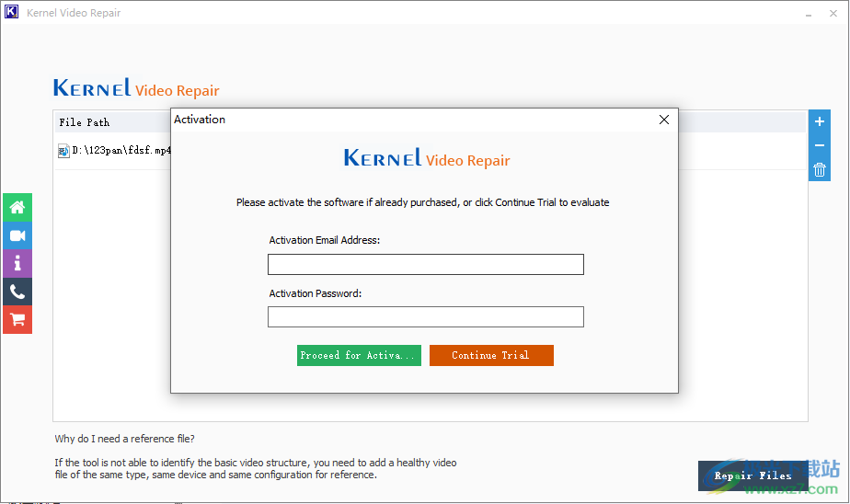
Task: Select the D:\123pan\fdsf.mp4 file row
Action: tap(113, 151)
